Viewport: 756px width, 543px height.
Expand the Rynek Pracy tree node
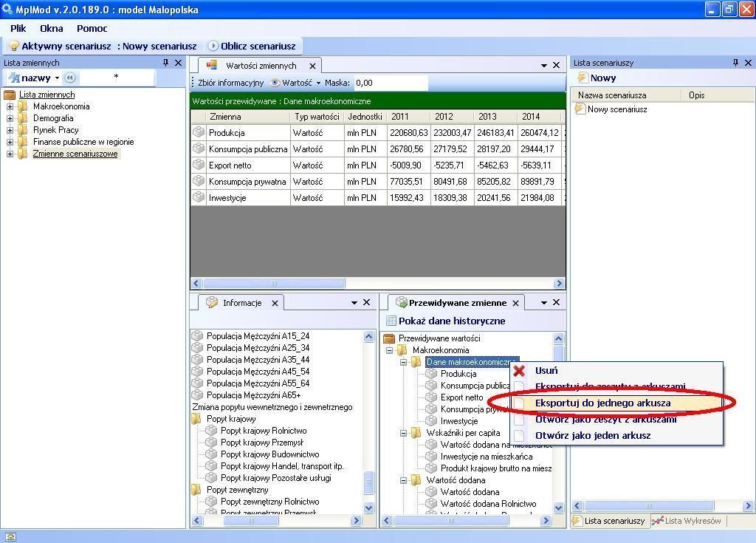(x=10, y=130)
